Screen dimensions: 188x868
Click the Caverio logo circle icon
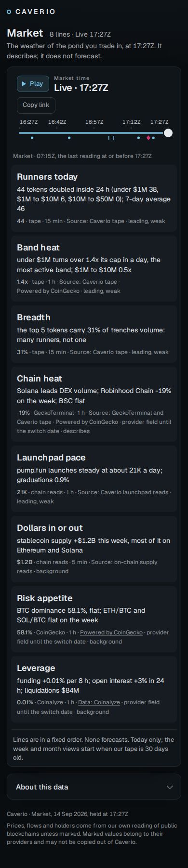point(9,12)
